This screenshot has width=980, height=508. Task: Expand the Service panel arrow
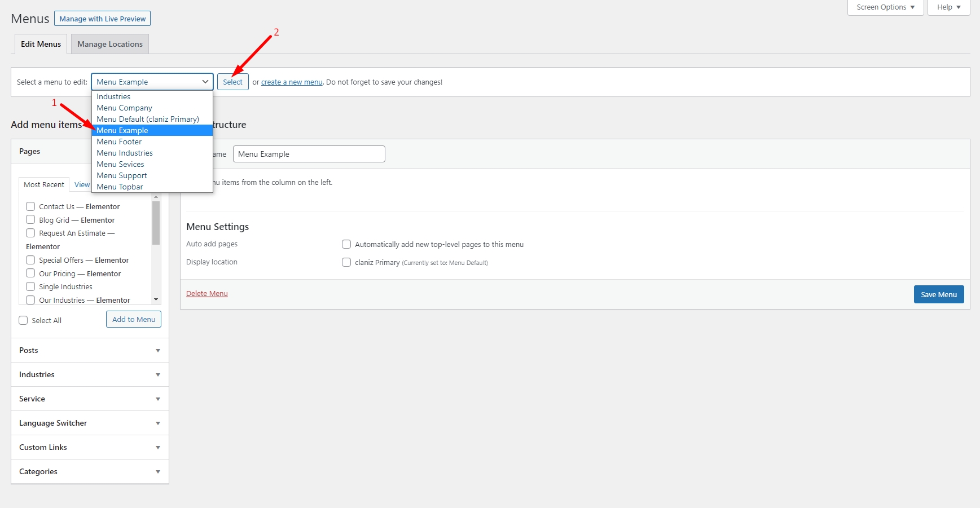coord(158,399)
